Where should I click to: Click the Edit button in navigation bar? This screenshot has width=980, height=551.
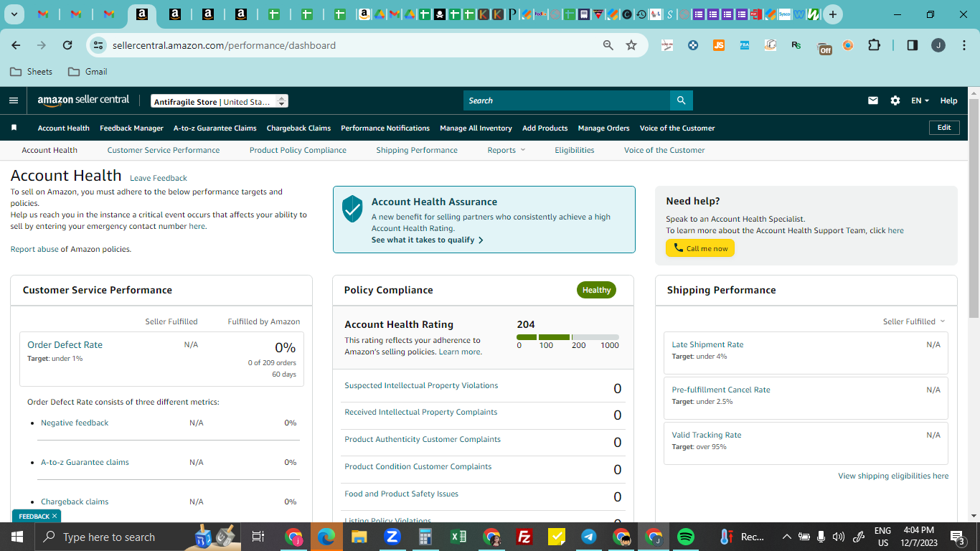pyautogui.click(x=944, y=127)
